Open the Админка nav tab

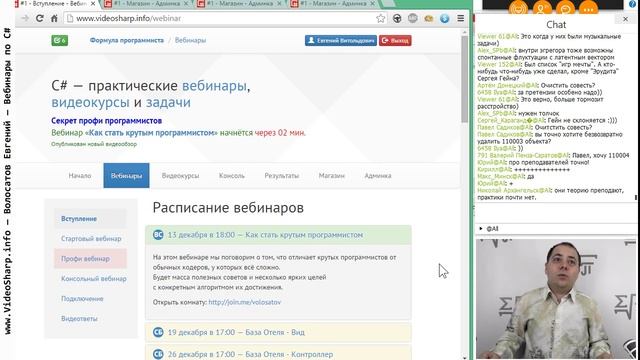point(378,176)
